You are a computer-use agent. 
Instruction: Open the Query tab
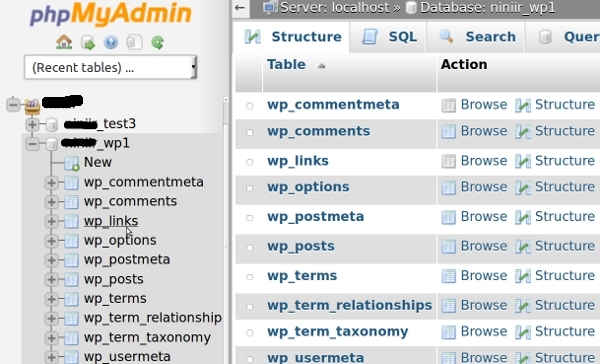[564, 37]
